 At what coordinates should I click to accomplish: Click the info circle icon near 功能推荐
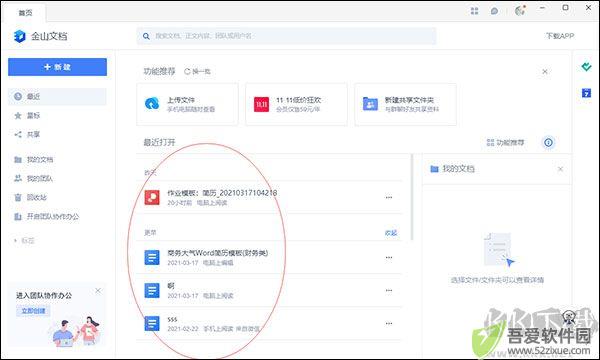coord(548,142)
